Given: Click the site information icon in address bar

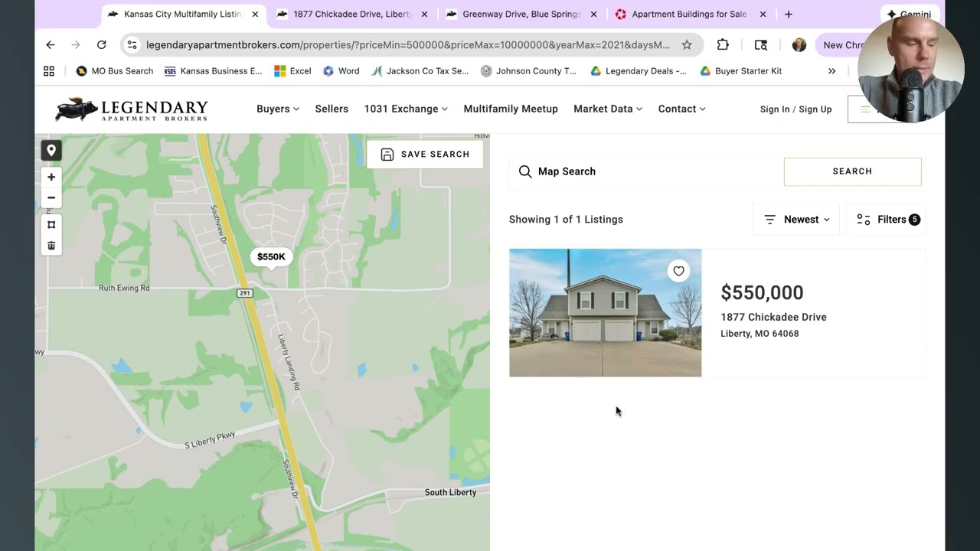Looking at the screenshot, I should tap(132, 45).
